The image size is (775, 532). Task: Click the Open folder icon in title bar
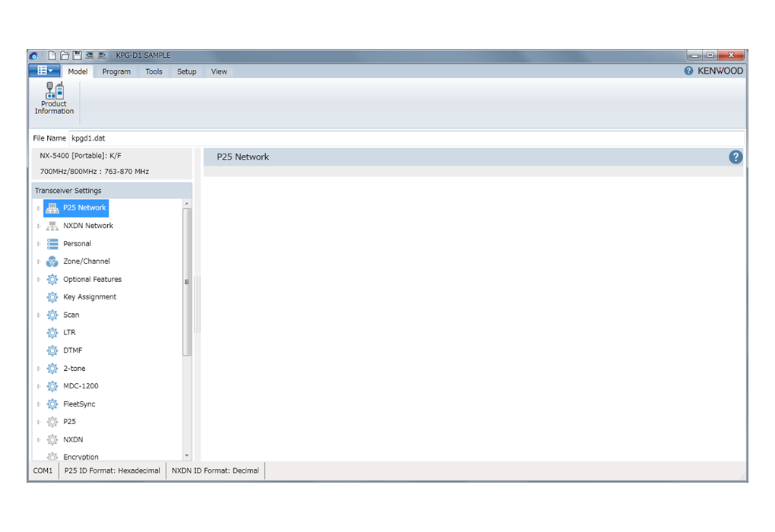(x=65, y=55)
